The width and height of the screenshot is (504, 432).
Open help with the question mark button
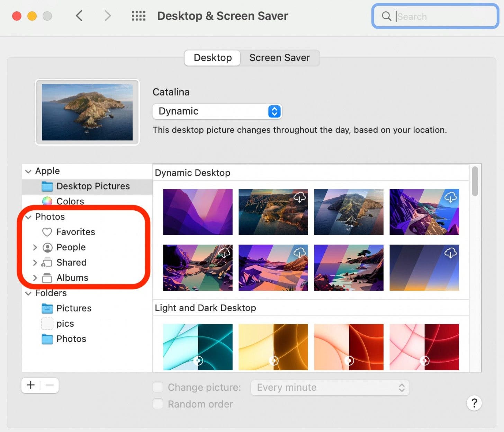(x=474, y=403)
